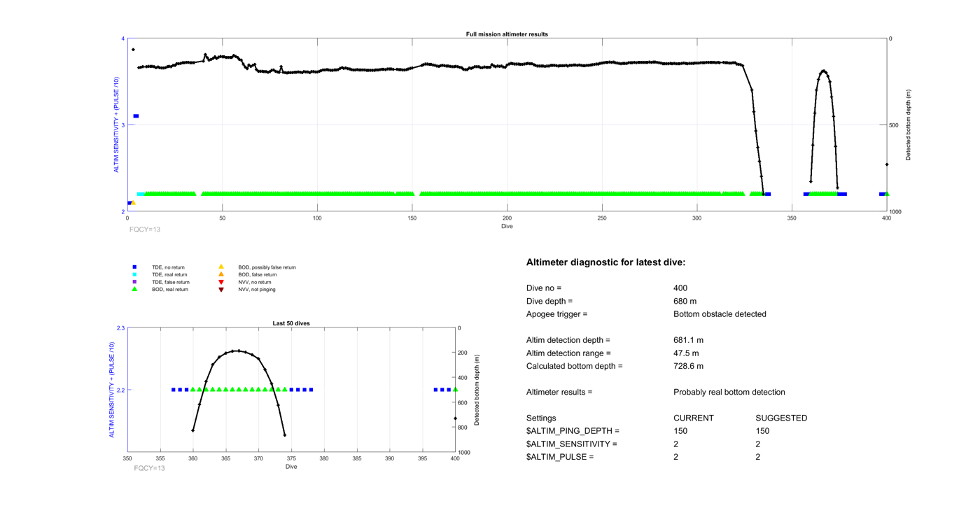The image size is (980, 508).
Task: Click the suggested $ALTIM_PULSE value 2
Action: coord(758,457)
